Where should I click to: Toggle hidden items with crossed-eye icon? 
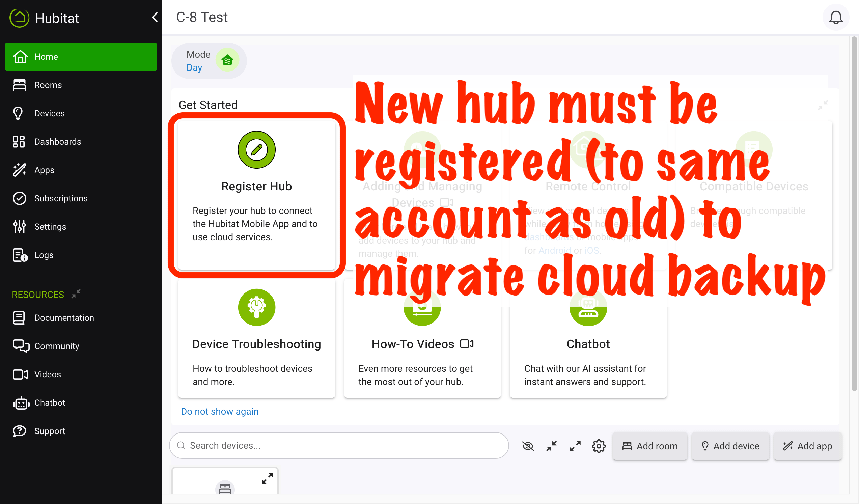pyautogui.click(x=528, y=446)
